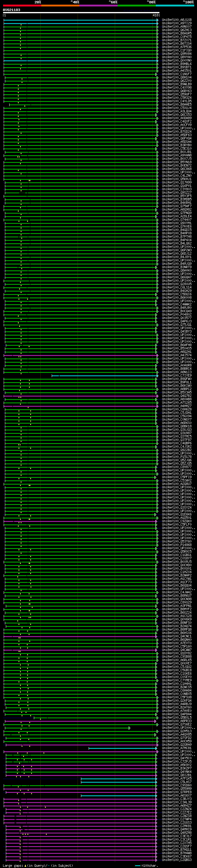This screenshot has width=197, height=868.
Task: Select hit label UniRef100_C5JDH1
Action: click(x=176, y=412)
